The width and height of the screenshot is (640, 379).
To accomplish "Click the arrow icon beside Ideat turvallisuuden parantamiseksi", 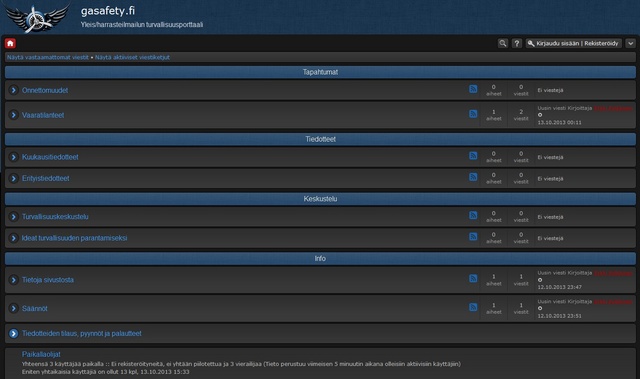I will 13,238.
